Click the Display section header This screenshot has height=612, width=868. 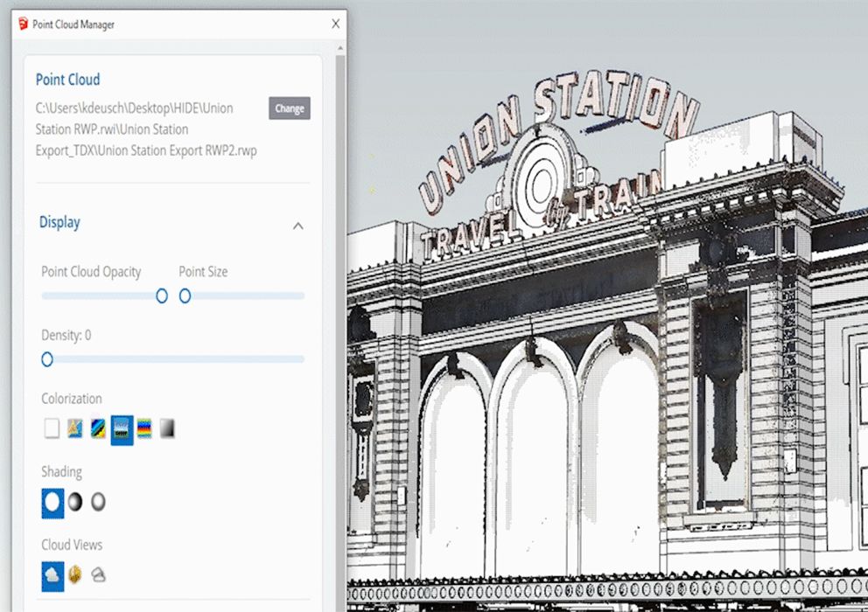(59, 222)
